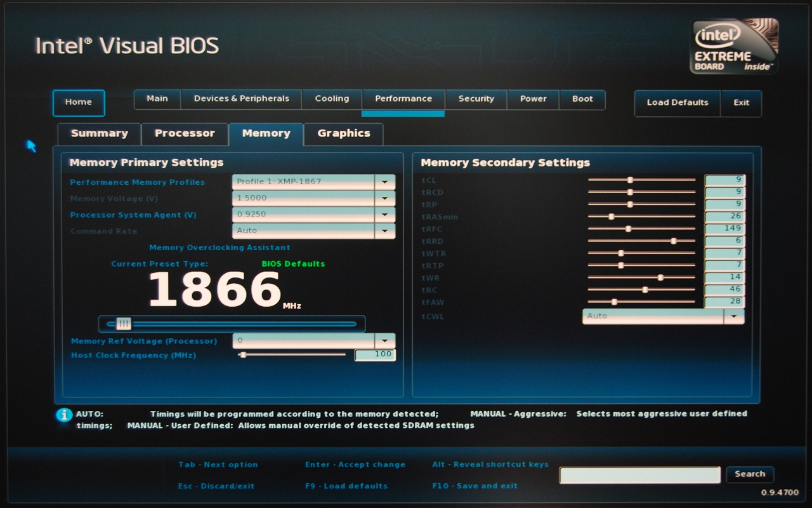The width and height of the screenshot is (812, 508).
Task: Switch to the Cooling tab
Action: 332,99
